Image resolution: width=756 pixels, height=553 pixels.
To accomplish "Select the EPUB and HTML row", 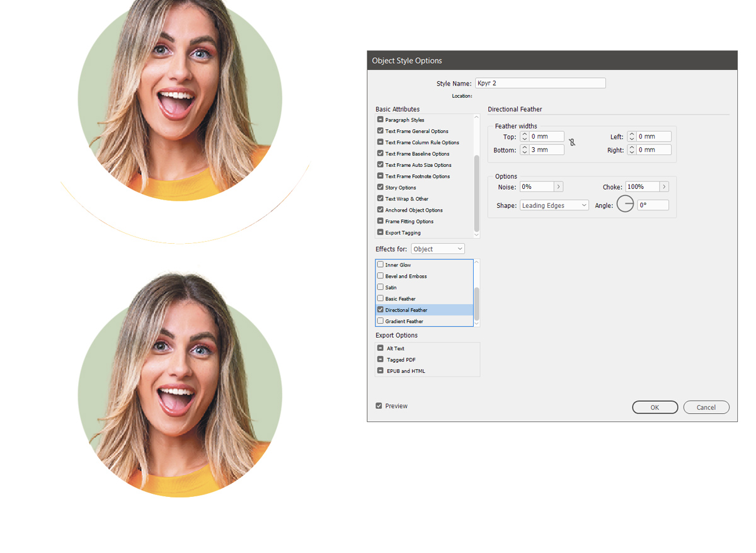I will (427, 371).
